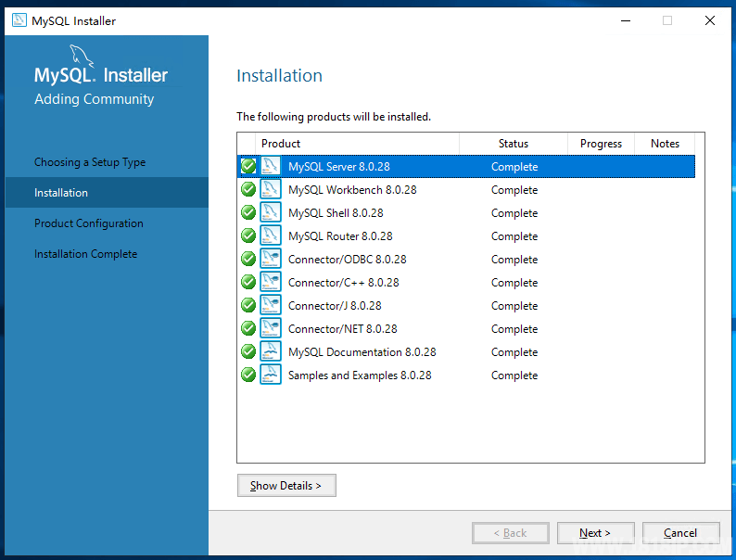This screenshot has width=736, height=560.
Task: Click Complete status of Connector/J row
Action: click(x=514, y=306)
